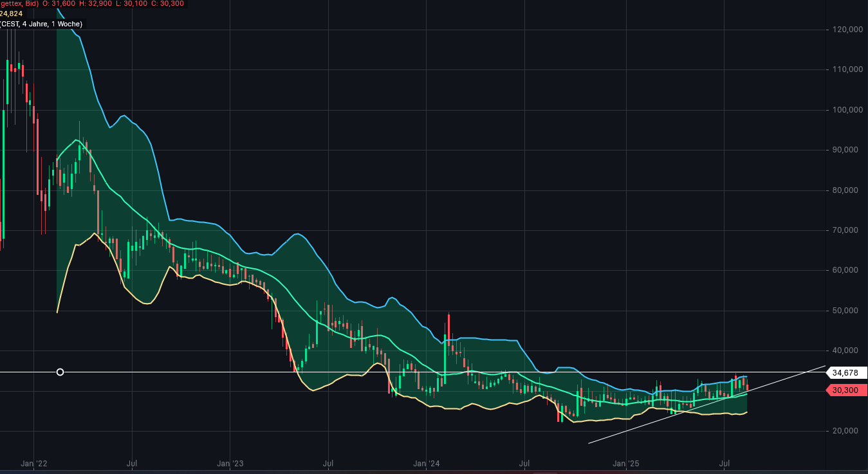Grab the circle handle on the horizontal line

click(x=60, y=372)
